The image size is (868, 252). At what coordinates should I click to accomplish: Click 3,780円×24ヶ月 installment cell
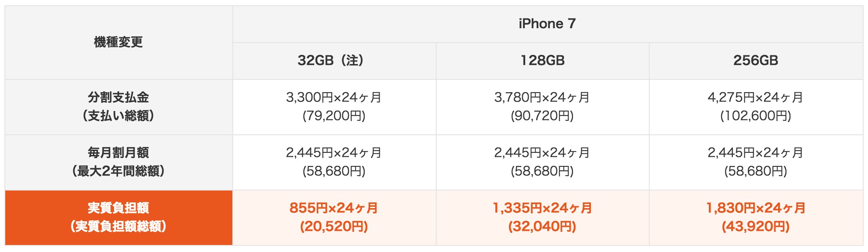[x=542, y=97]
